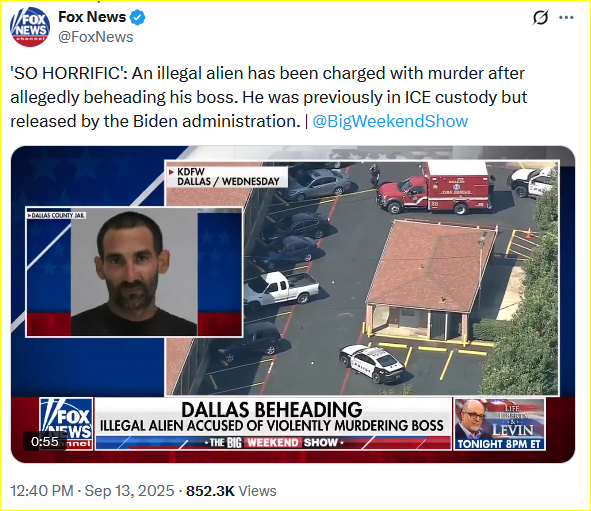
Task: Click the Dallas County Jail caption
Action: point(57,215)
